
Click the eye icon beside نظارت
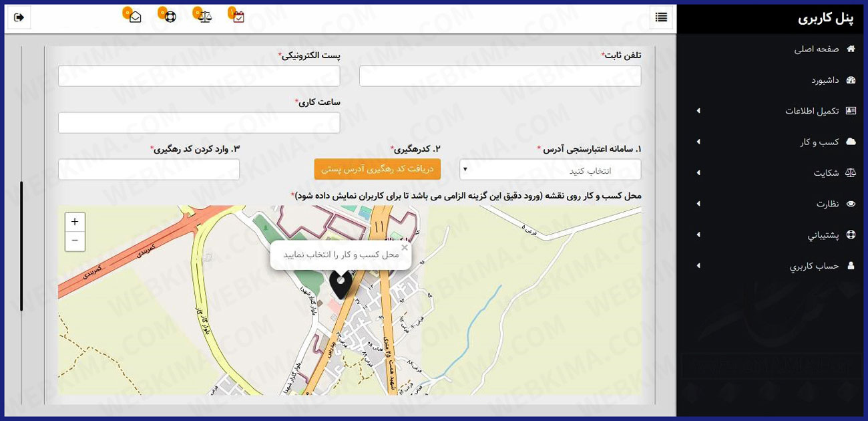[x=851, y=204]
